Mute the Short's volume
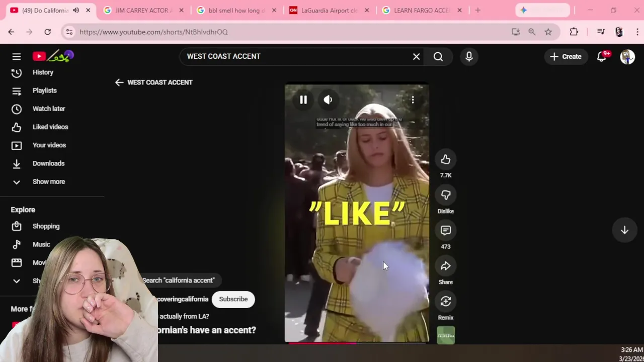This screenshot has height=362, width=644. point(328,100)
